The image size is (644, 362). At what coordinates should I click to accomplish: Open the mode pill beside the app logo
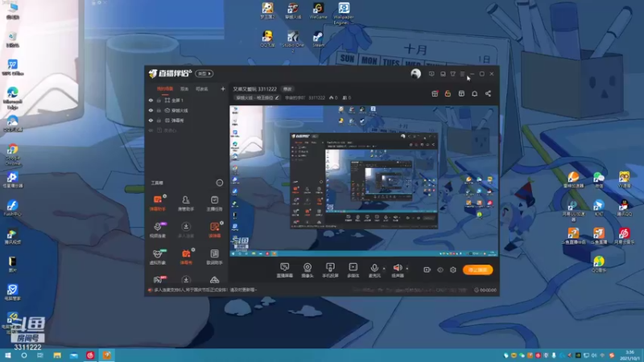pyautogui.click(x=204, y=73)
